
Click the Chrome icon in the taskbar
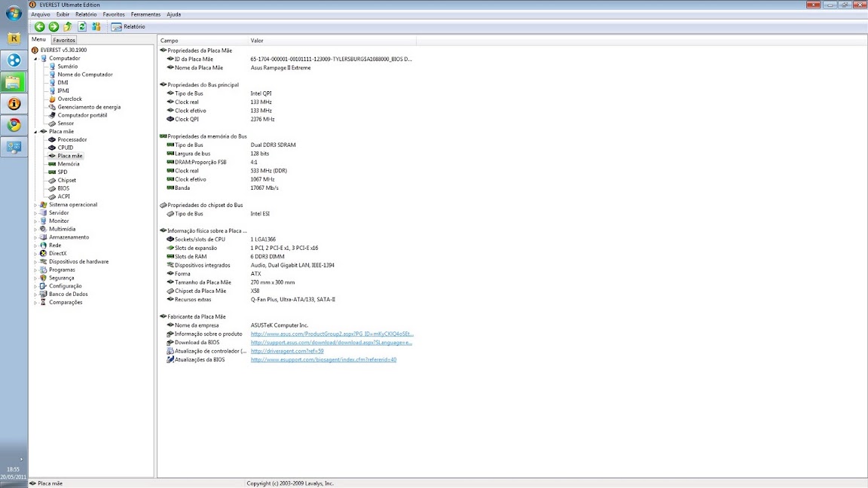pos(14,125)
